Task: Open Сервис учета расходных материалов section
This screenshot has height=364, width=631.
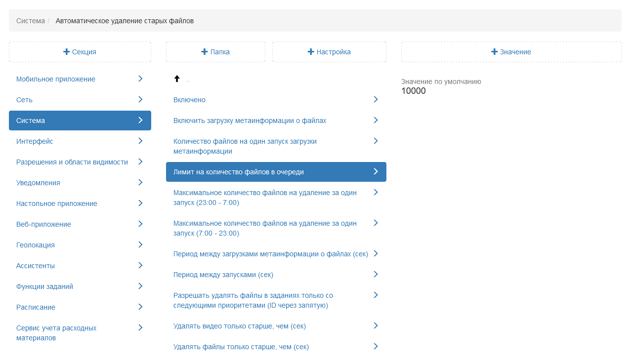Action: 56,333
